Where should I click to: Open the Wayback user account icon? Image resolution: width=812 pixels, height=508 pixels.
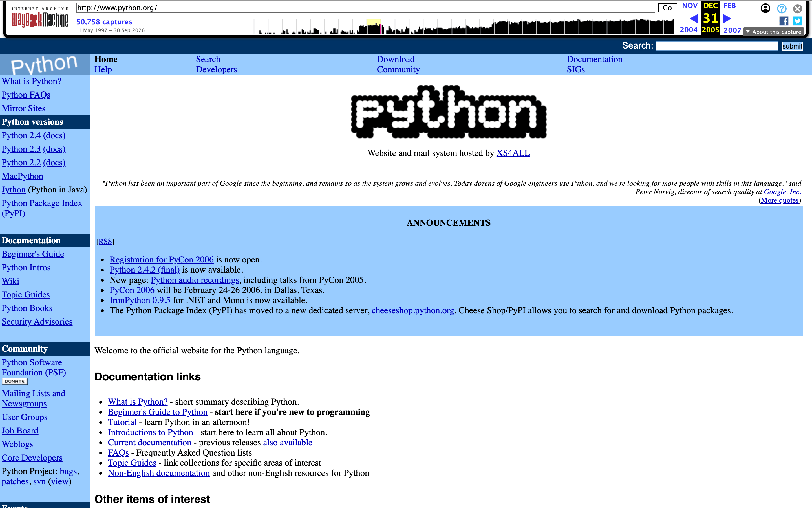click(x=765, y=8)
